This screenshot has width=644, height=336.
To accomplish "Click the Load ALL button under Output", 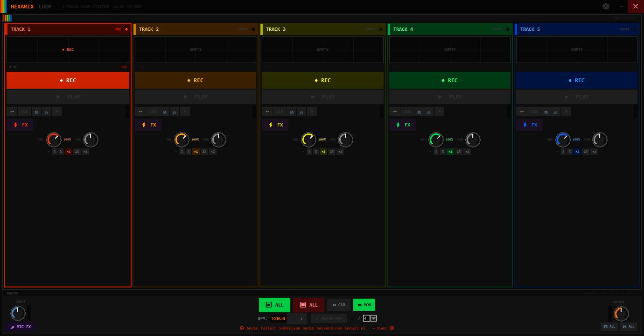I will (x=629, y=327).
